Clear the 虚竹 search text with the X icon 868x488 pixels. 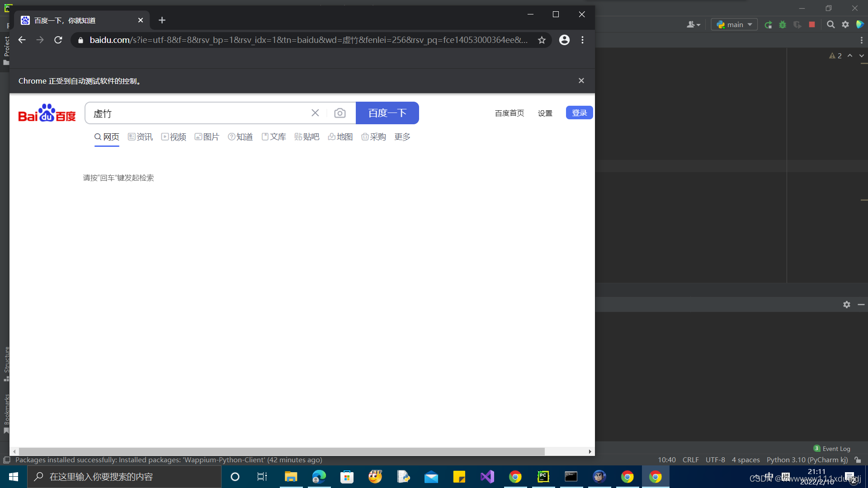(315, 113)
